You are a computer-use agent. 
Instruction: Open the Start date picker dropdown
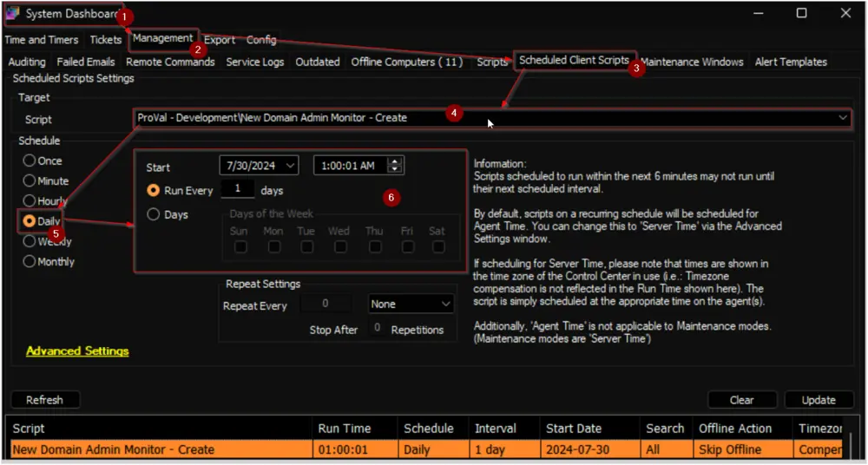pos(290,166)
